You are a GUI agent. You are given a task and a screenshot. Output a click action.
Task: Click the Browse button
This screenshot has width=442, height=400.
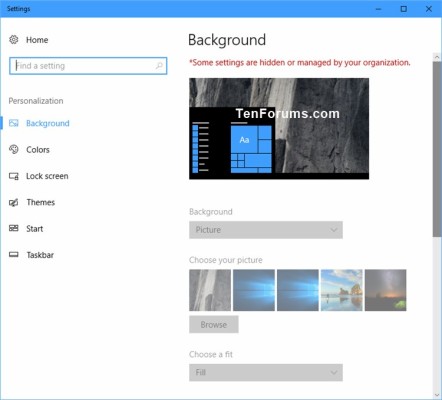[x=214, y=324]
